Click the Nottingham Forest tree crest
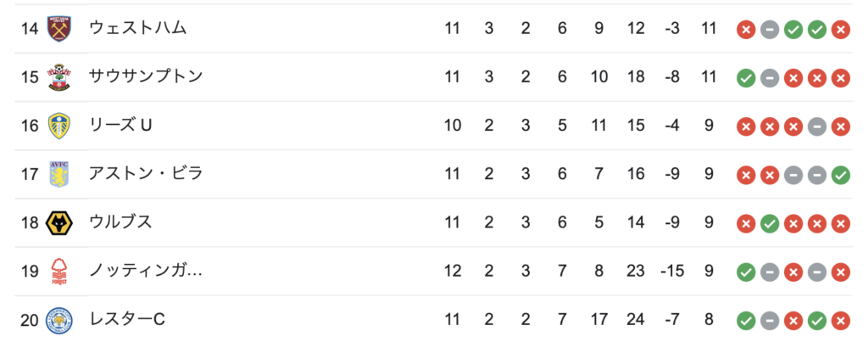Viewport: 868px width, 348px height. (58, 272)
